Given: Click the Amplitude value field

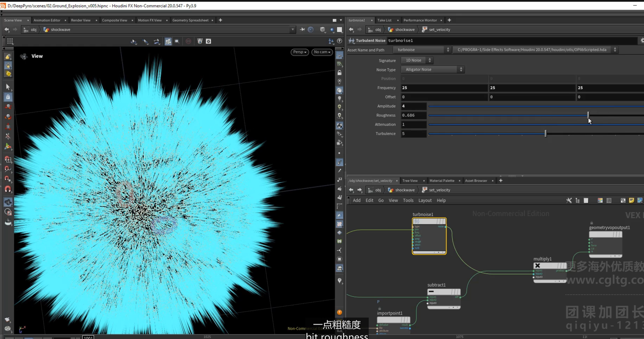Looking at the screenshot, I should 414,106.
